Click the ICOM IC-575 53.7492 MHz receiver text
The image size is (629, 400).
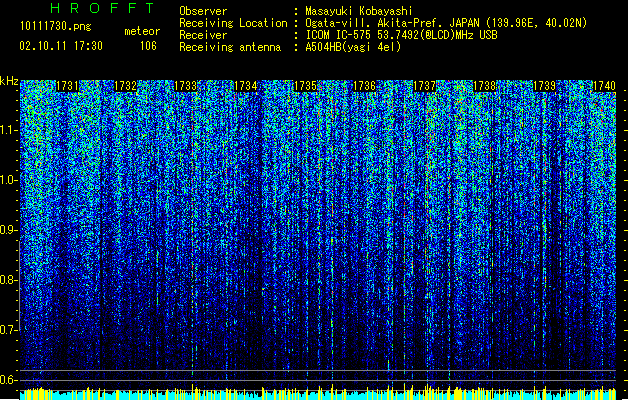pyautogui.click(x=402, y=35)
